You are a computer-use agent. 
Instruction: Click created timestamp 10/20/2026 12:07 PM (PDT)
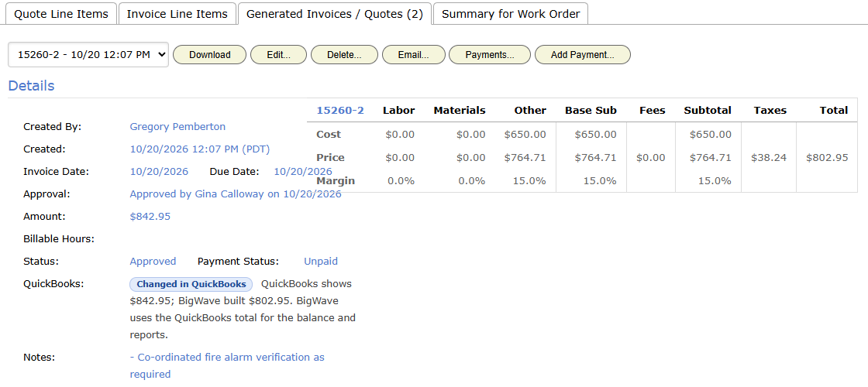pyautogui.click(x=200, y=149)
